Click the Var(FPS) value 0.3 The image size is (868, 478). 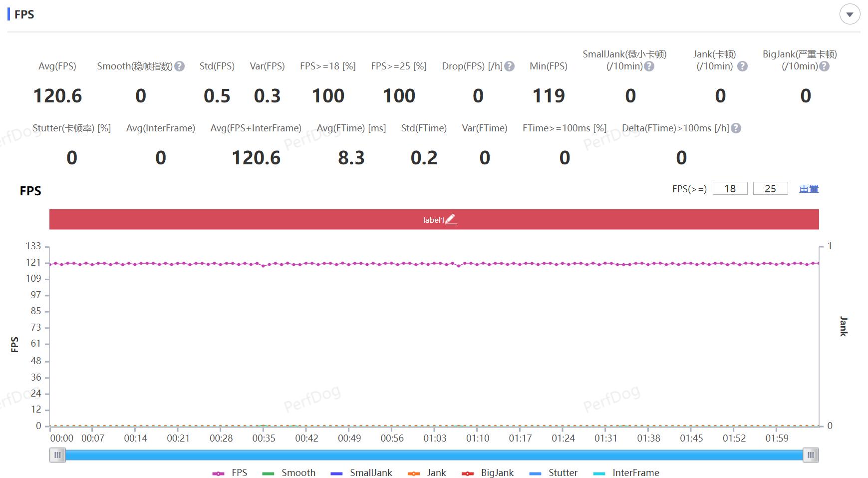click(x=267, y=96)
